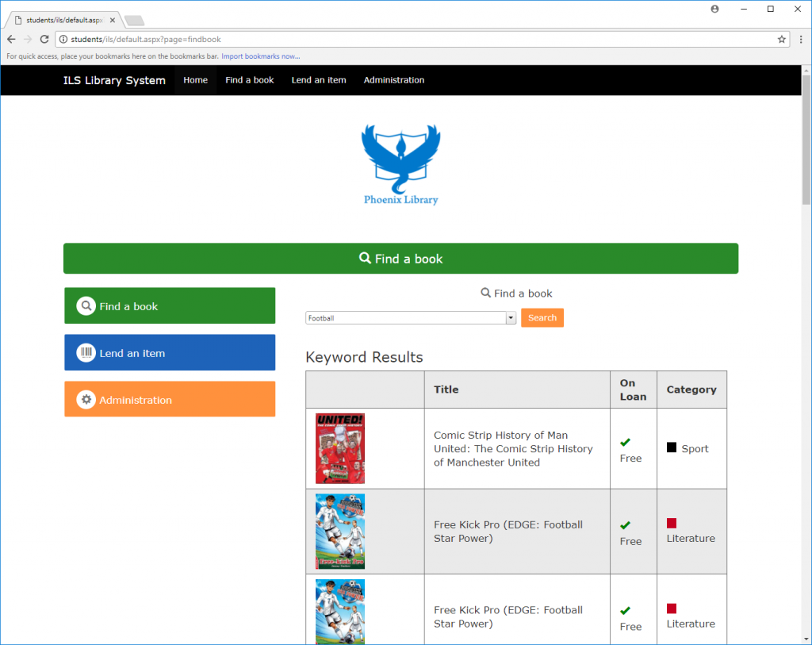
Task: Click the green tick for the Man United book
Action: tap(625, 443)
